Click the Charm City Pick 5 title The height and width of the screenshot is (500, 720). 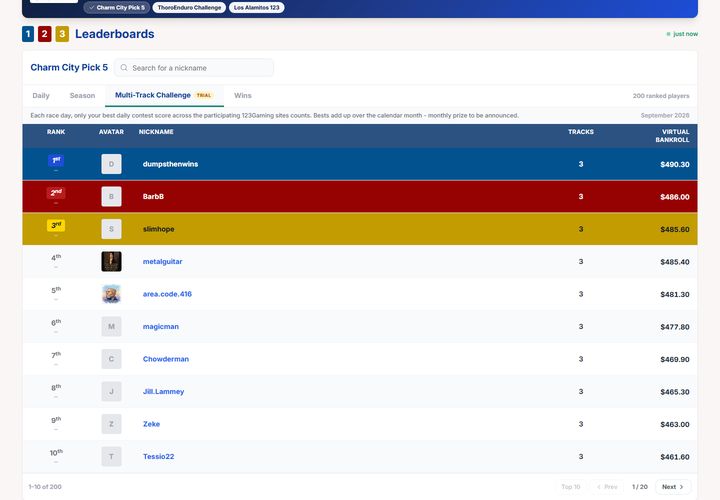69,67
